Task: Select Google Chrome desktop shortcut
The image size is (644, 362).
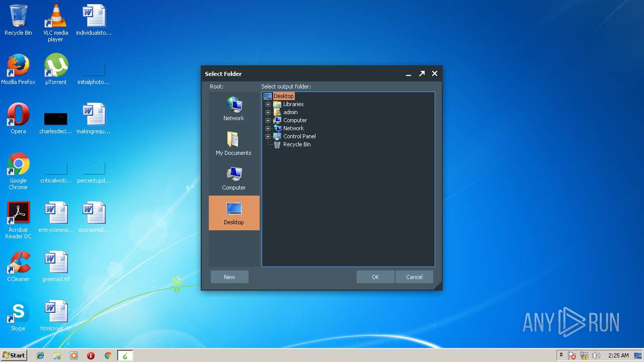Action: click(x=18, y=171)
